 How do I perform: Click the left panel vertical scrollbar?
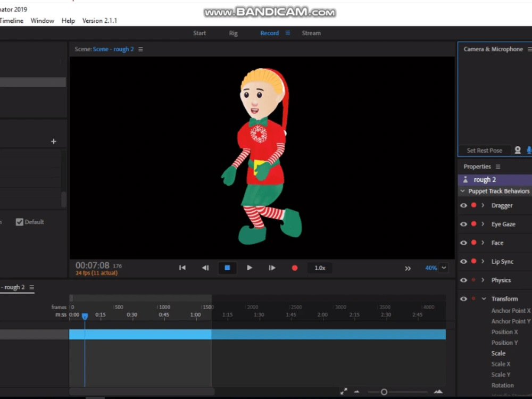click(63, 199)
